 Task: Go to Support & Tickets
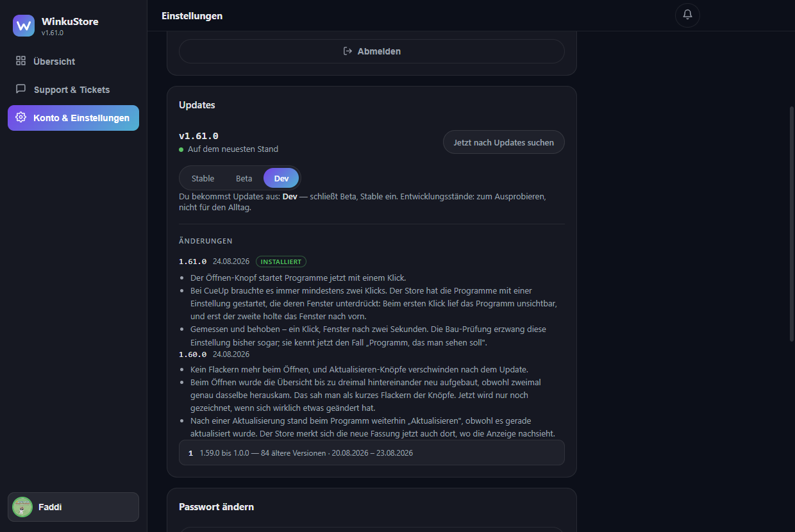click(x=73, y=90)
